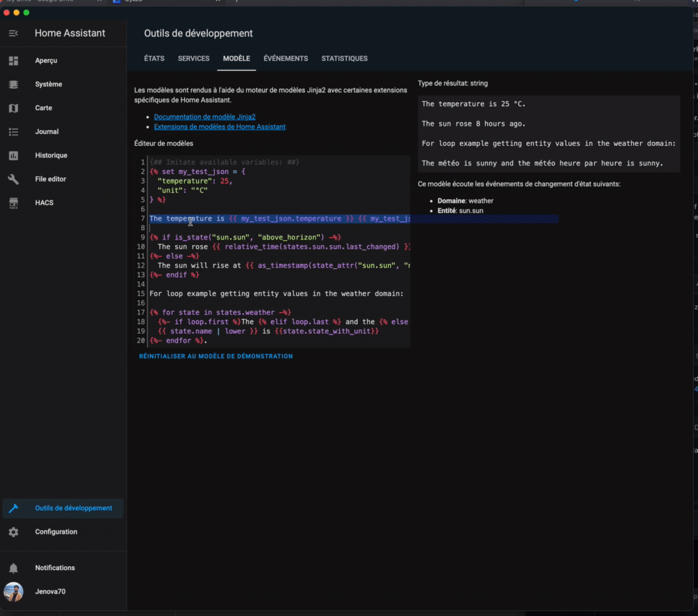This screenshot has width=698, height=616.
Task: Click RÉINITIALISER AU MODÈLE DE DÉMONSTRATION
Action: (216, 356)
